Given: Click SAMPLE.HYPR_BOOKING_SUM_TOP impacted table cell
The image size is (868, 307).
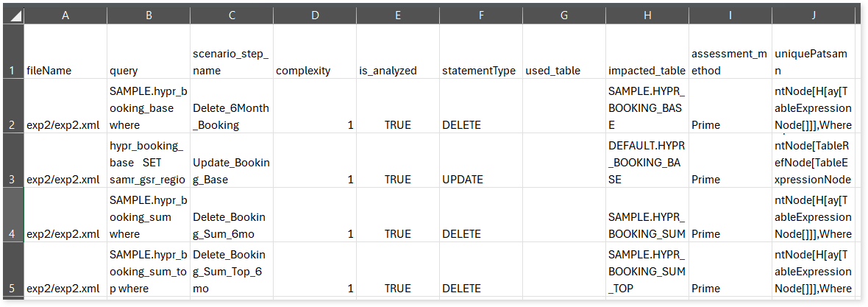Looking at the screenshot, I should [x=647, y=269].
